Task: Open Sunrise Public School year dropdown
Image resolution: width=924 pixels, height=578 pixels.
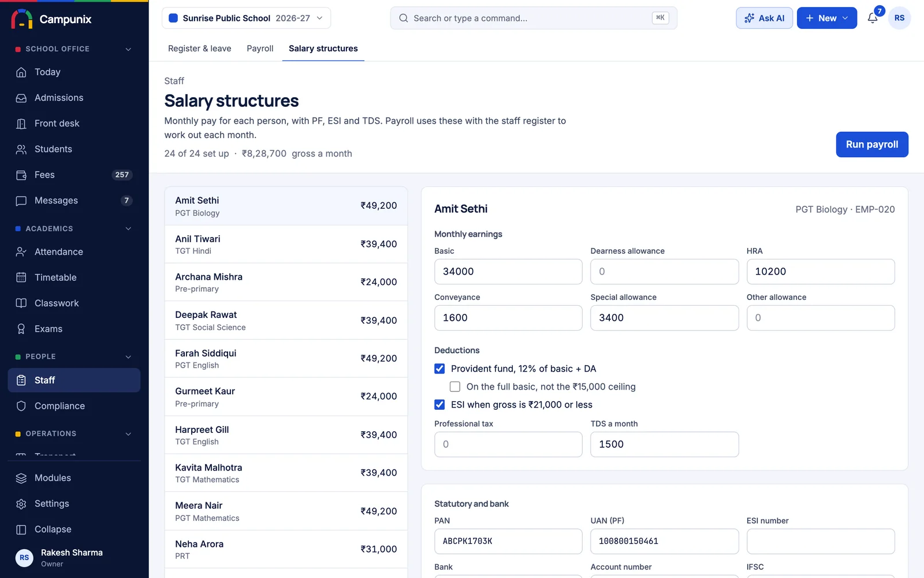Action: [x=246, y=18]
